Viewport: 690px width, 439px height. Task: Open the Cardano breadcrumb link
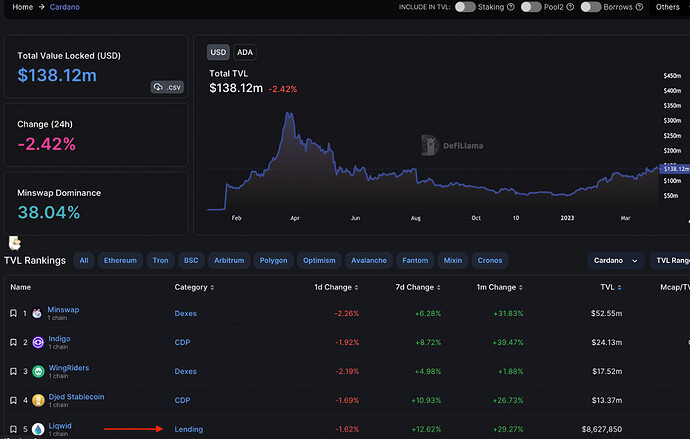(65, 7)
